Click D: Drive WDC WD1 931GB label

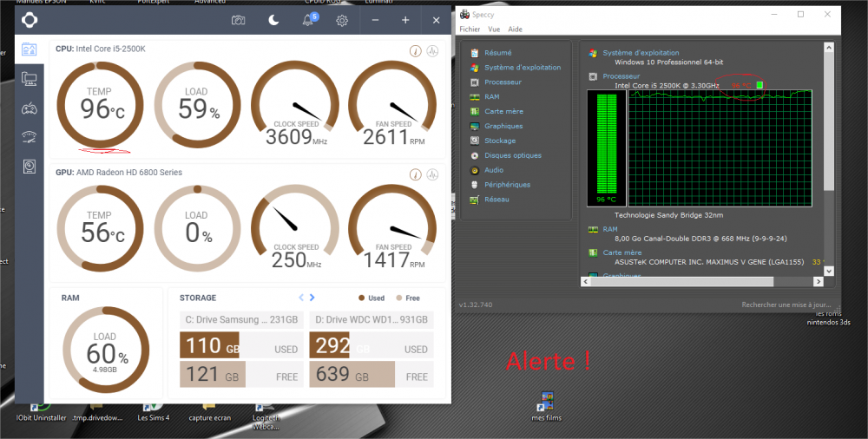372,319
